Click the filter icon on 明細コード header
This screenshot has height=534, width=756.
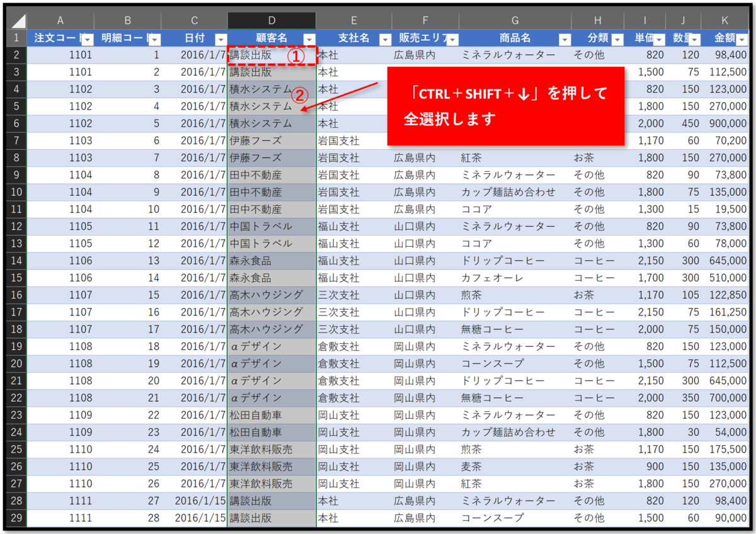tap(155, 38)
